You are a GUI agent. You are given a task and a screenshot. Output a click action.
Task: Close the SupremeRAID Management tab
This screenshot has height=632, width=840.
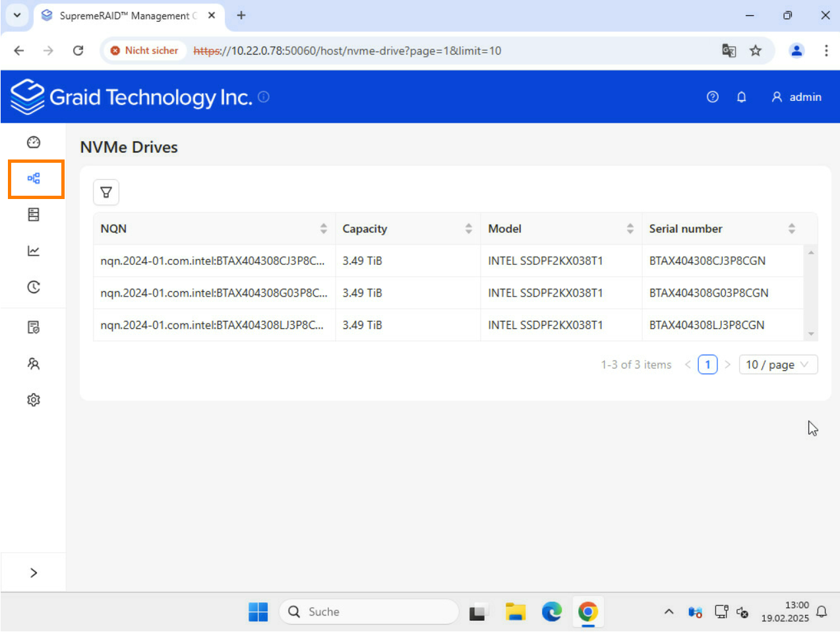(212, 15)
